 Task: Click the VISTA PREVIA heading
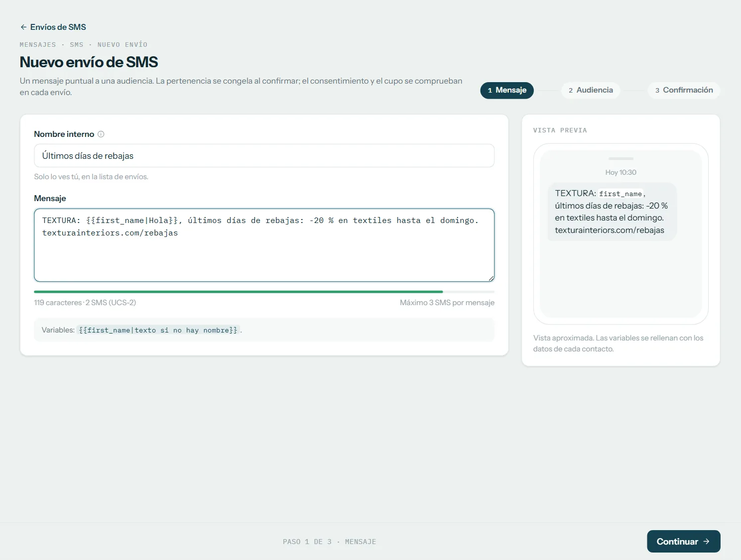[x=560, y=130]
